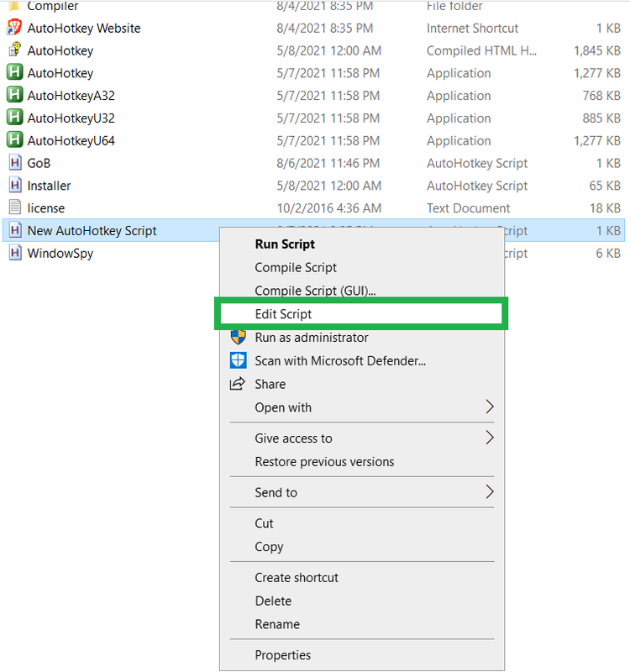Click the GoB script file icon

point(15,163)
